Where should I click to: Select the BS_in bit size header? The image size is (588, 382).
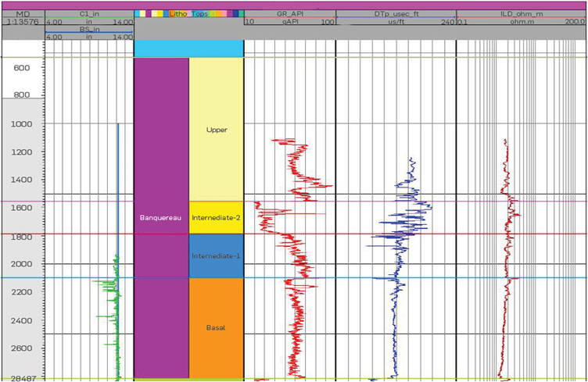(89, 29)
